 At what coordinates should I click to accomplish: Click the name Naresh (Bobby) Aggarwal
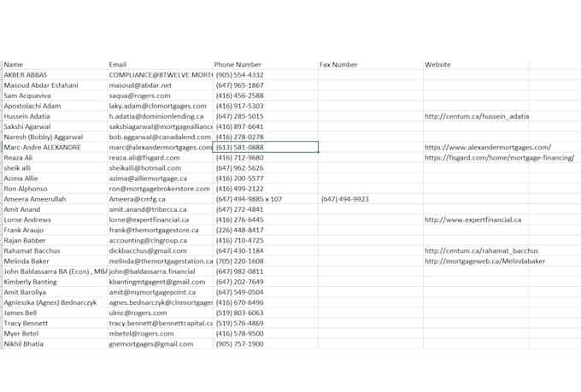tap(44, 137)
